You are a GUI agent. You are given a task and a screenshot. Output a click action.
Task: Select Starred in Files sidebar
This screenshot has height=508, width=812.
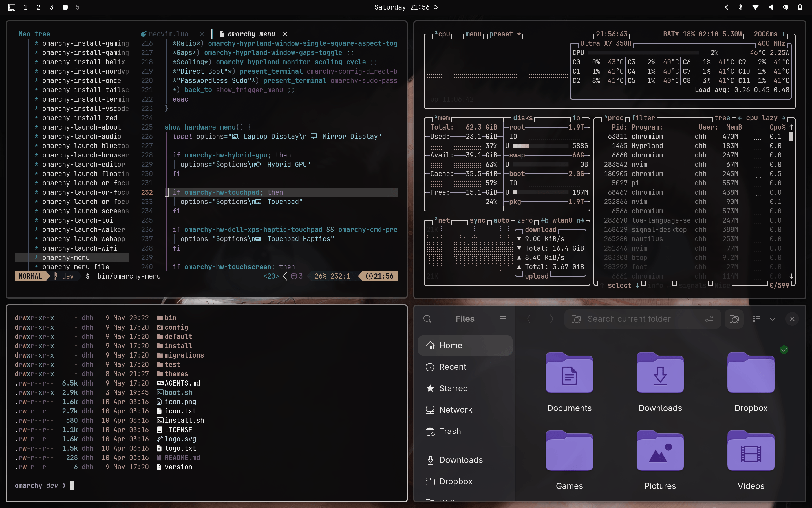465,388
